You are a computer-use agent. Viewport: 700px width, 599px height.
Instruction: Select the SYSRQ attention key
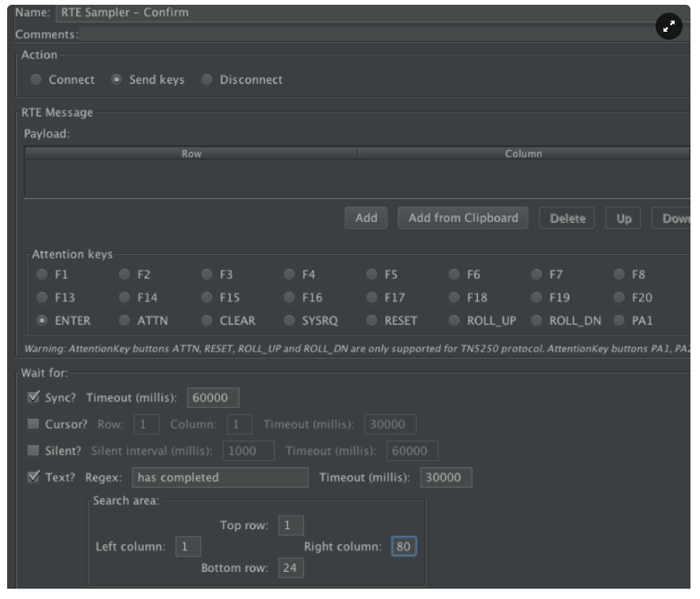290,321
